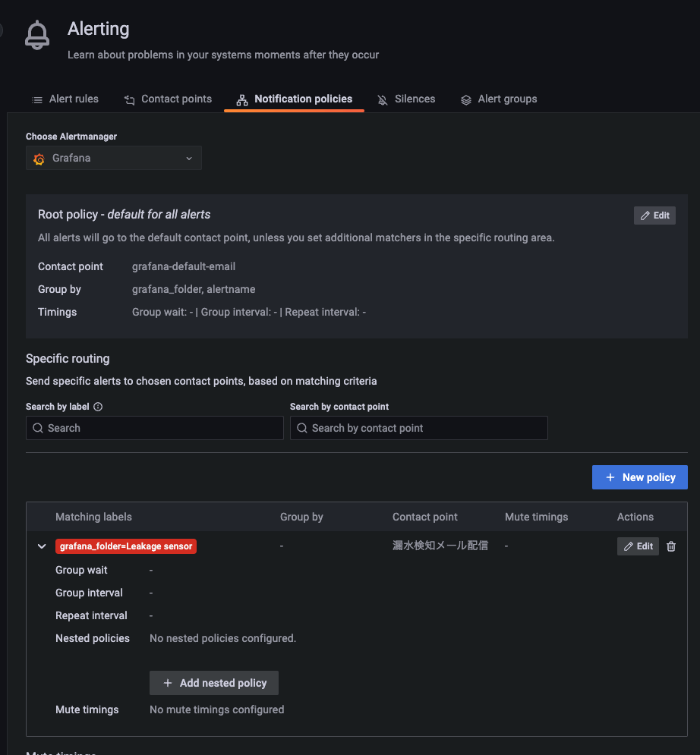
Task: Click the Alerting bell icon
Action: pos(36,36)
